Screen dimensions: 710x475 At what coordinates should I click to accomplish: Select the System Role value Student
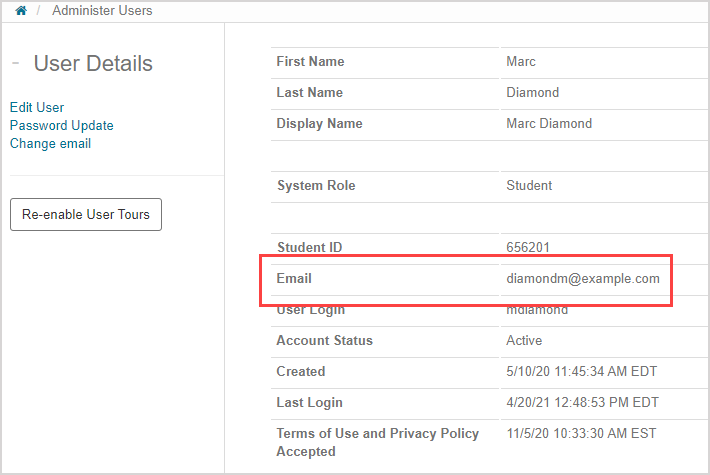[529, 186]
